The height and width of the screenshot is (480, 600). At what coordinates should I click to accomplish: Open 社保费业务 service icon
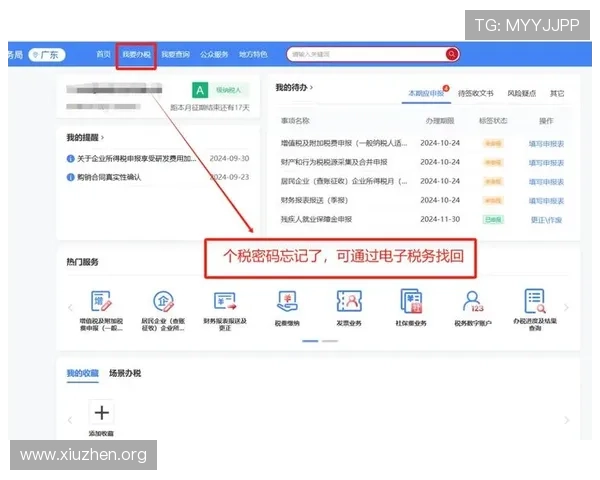coord(411,301)
